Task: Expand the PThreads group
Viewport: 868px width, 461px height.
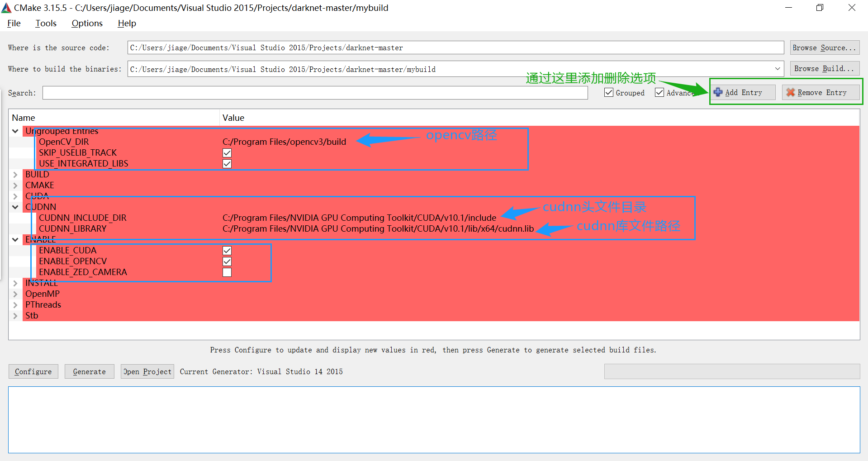Action: click(x=15, y=305)
